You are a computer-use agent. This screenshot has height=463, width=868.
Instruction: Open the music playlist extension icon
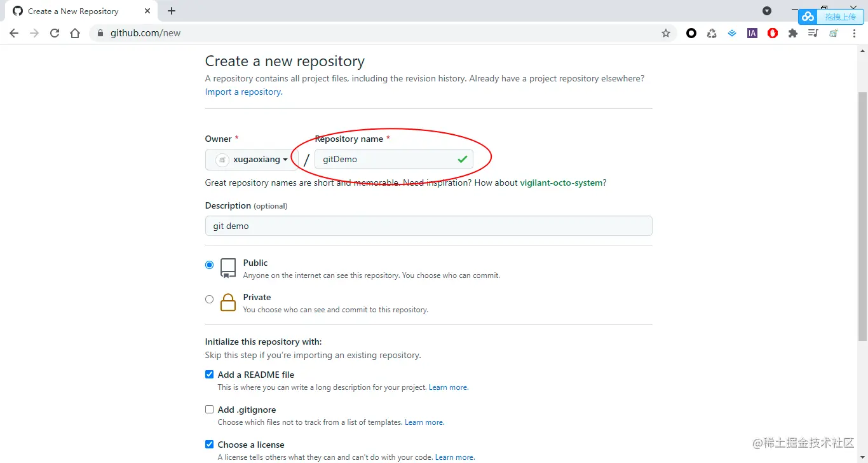tap(813, 33)
